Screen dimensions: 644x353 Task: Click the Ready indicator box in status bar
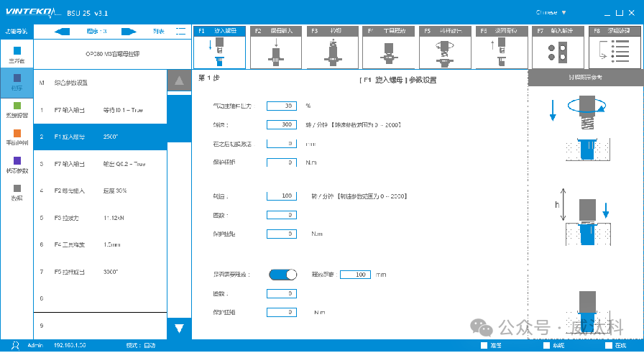click(x=484, y=346)
